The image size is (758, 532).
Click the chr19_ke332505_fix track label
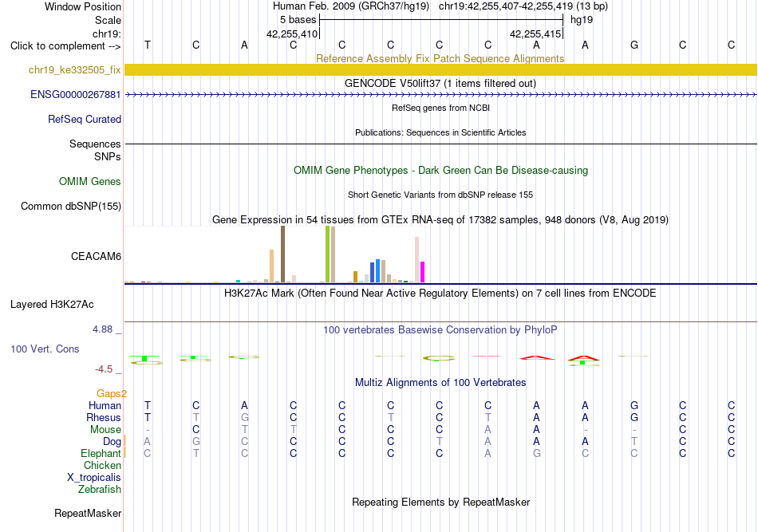pos(74,70)
